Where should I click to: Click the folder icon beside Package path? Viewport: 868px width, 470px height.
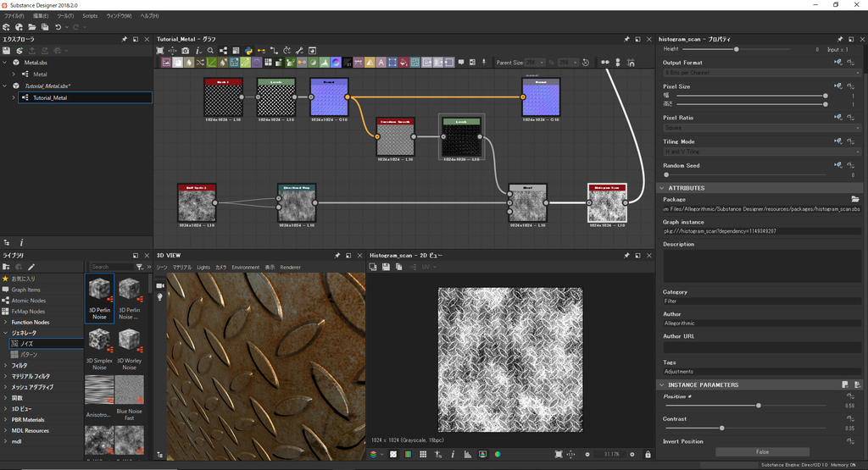click(x=855, y=199)
